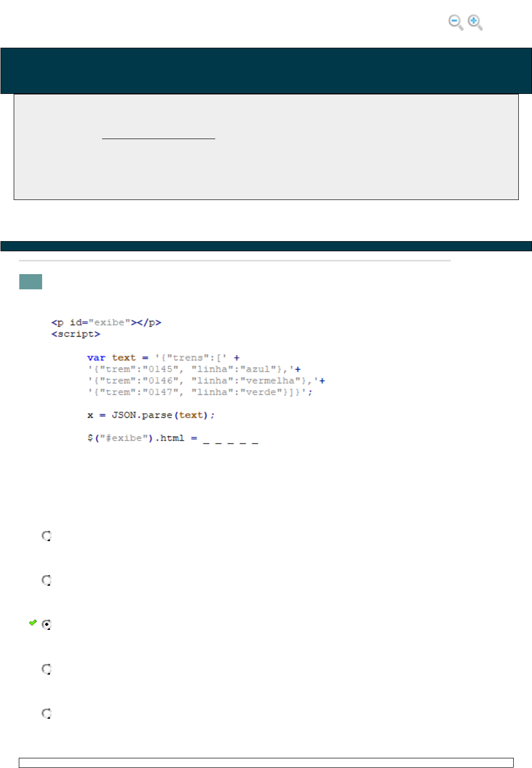Click the code line containing "vermelha"

(x=206, y=381)
